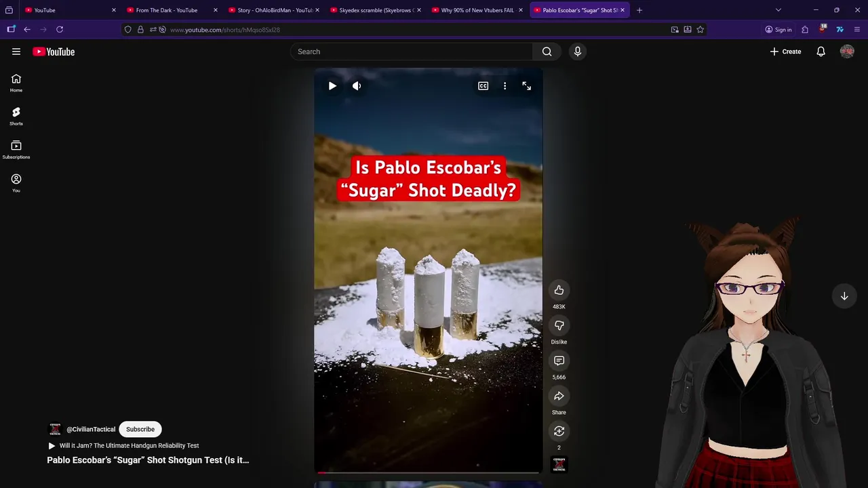This screenshot has height=488, width=868.
Task: Open Home in the sidebar
Action: (x=16, y=83)
